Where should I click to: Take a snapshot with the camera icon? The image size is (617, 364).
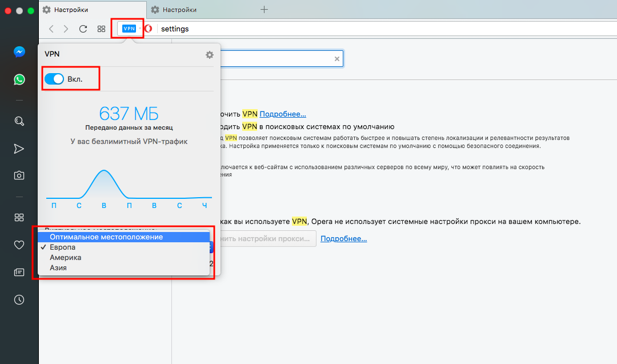pyautogui.click(x=19, y=175)
